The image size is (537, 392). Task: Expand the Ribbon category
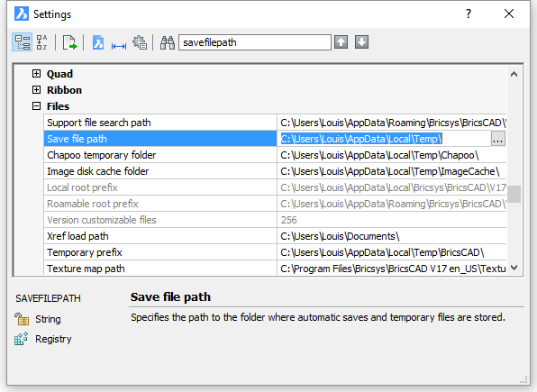click(x=36, y=90)
